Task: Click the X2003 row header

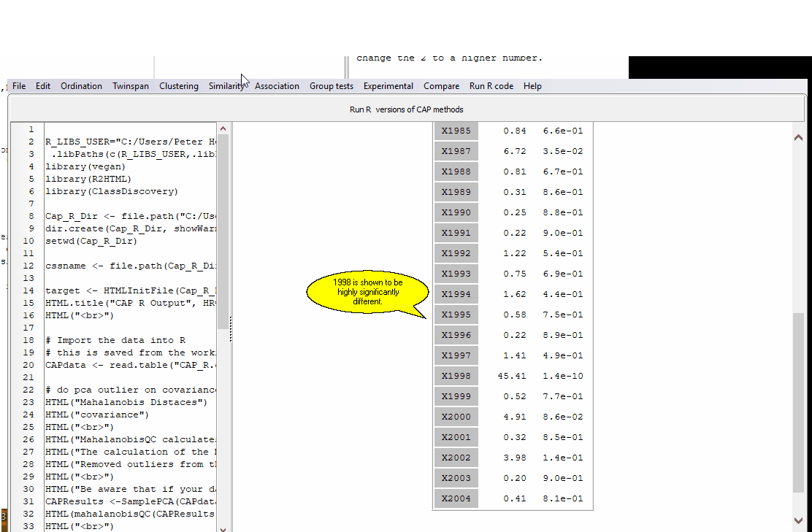Action: coord(456,478)
